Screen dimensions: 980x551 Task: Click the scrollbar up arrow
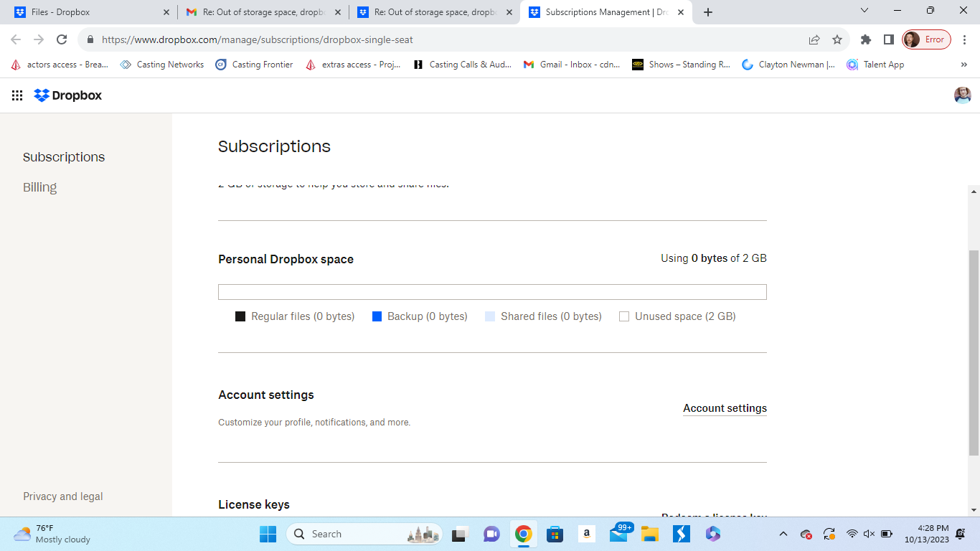(974, 192)
